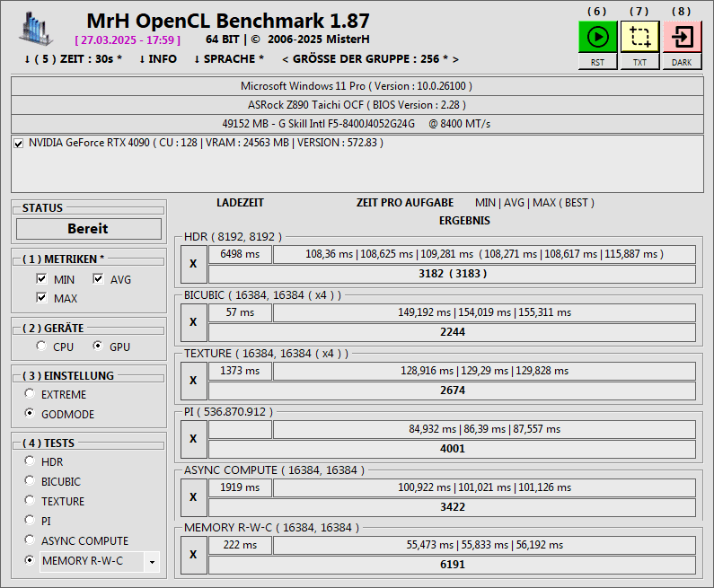Switch theme with DARK button
714x588 pixels.
(682, 62)
